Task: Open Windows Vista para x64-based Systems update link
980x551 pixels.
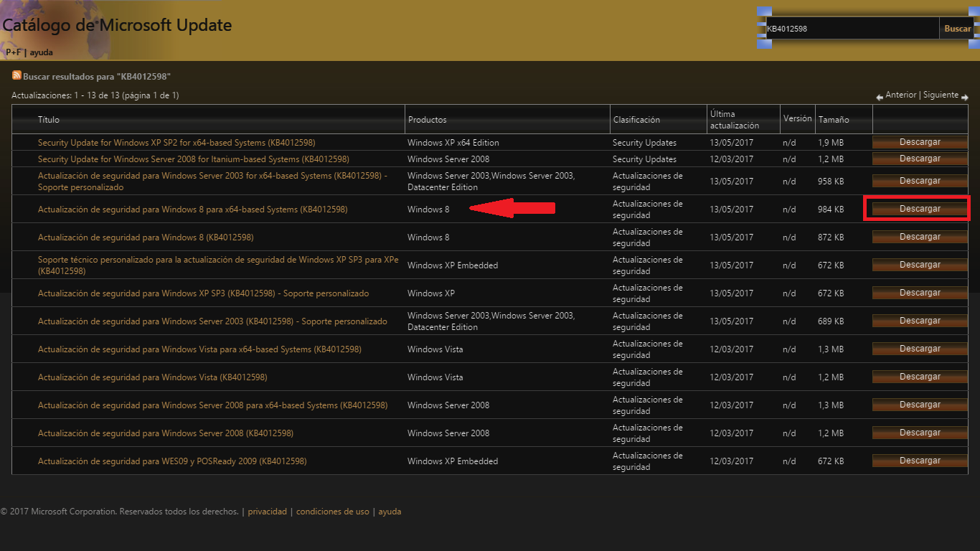Action: tap(199, 349)
